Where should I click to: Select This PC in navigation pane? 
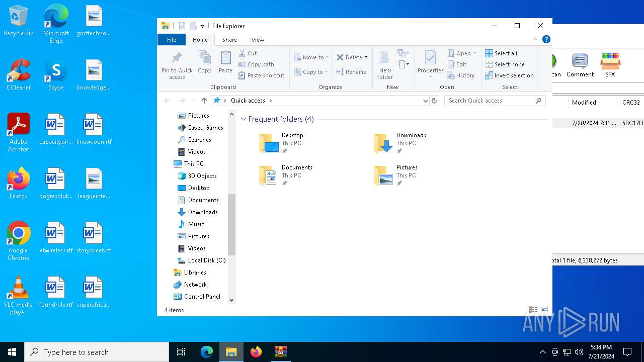[x=189, y=164]
